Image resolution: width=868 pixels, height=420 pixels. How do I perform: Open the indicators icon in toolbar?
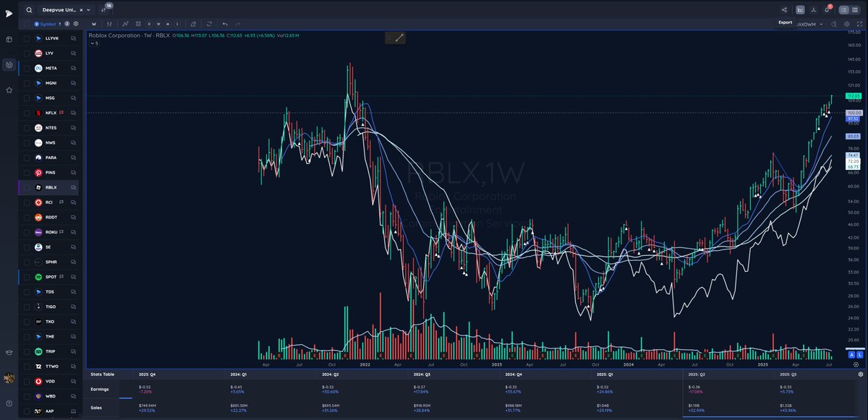pyautogui.click(x=124, y=23)
